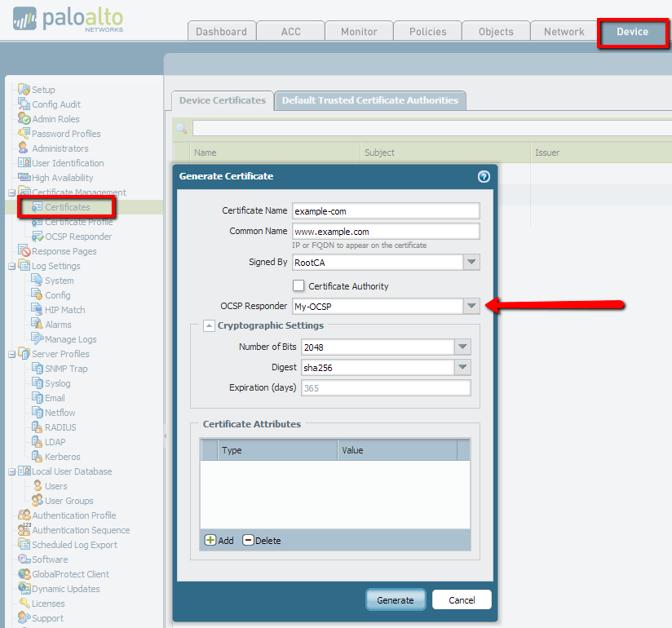Click the Subject column header
The image size is (672, 628).
tap(445, 153)
